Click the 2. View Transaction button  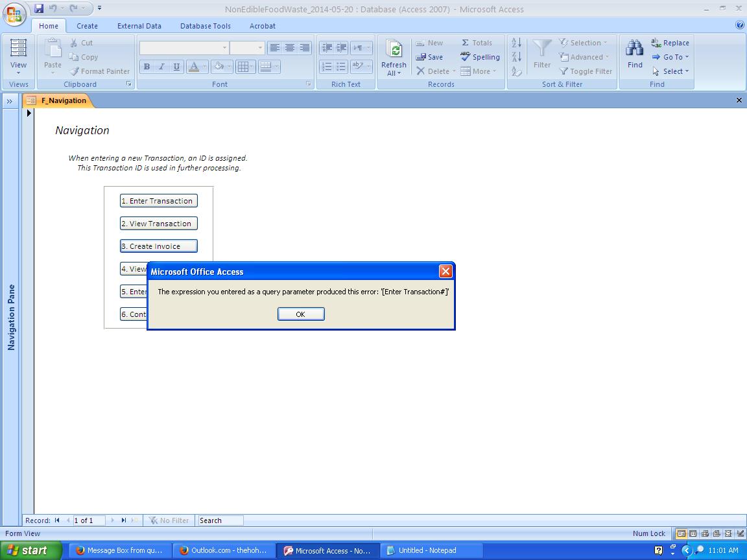[159, 224]
